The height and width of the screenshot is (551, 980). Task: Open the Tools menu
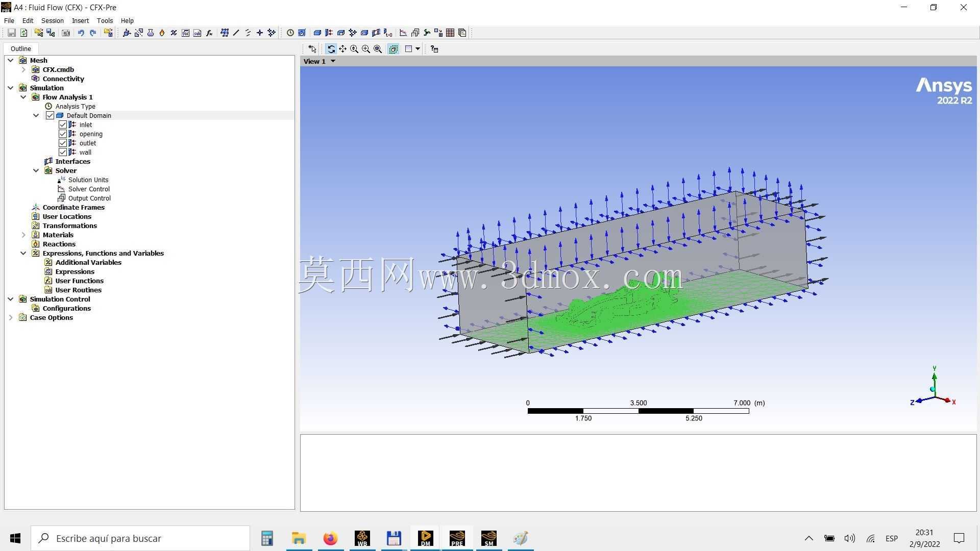(x=105, y=20)
